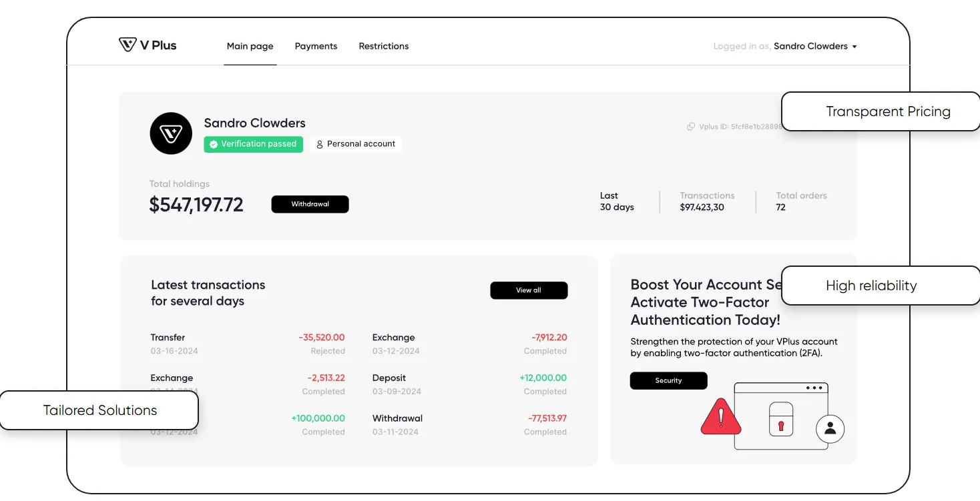Open Security settings button
The height and width of the screenshot is (501, 980).
(668, 380)
